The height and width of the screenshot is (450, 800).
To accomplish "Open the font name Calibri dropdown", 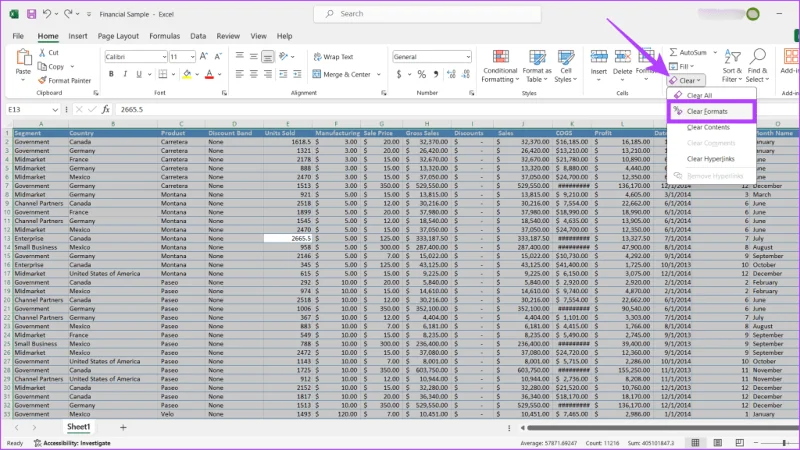I will pyautogui.click(x=164, y=57).
